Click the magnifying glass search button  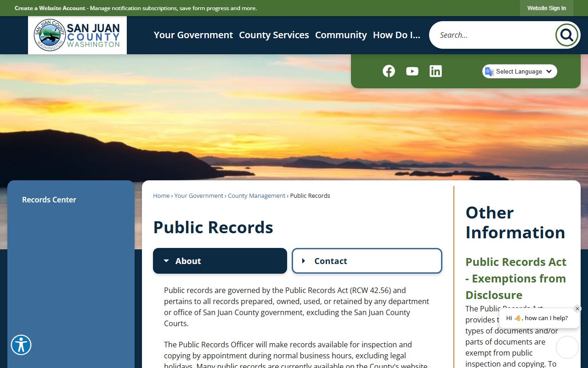tap(566, 35)
